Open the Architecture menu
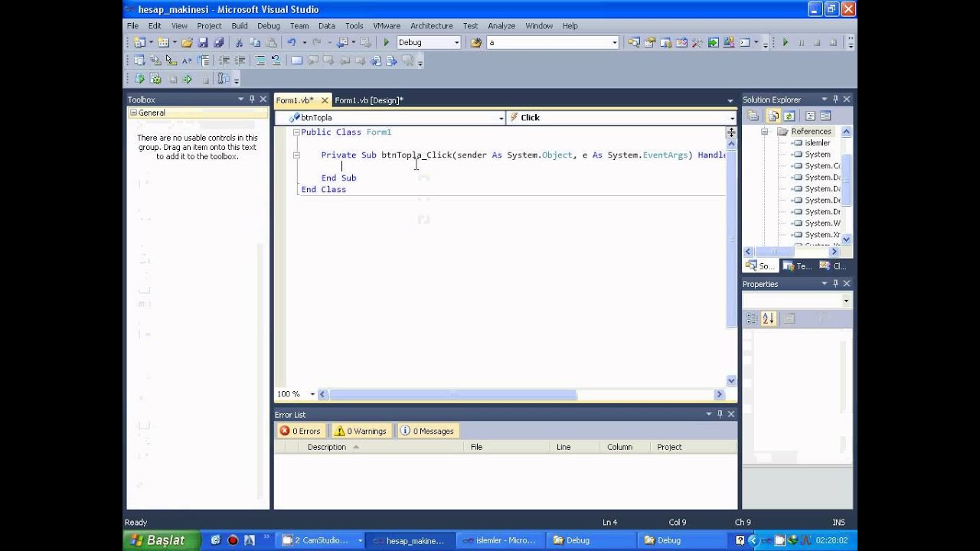This screenshot has height=551, width=980. 431,25
